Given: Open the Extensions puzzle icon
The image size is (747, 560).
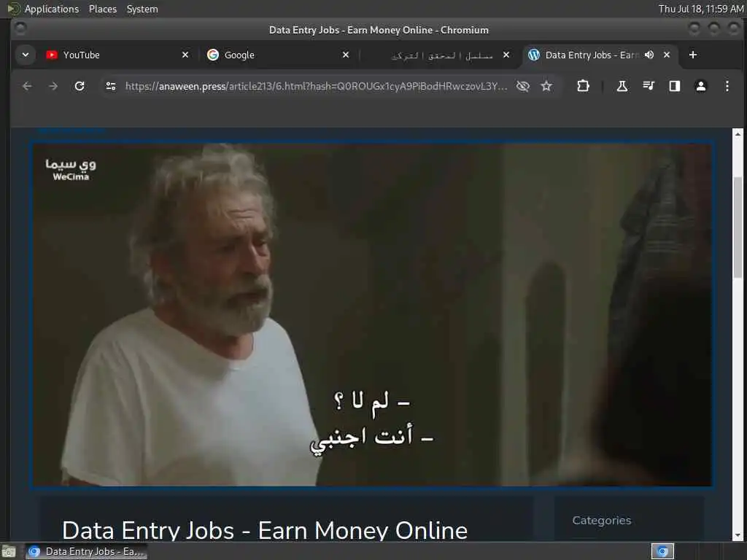Looking at the screenshot, I should tap(583, 86).
